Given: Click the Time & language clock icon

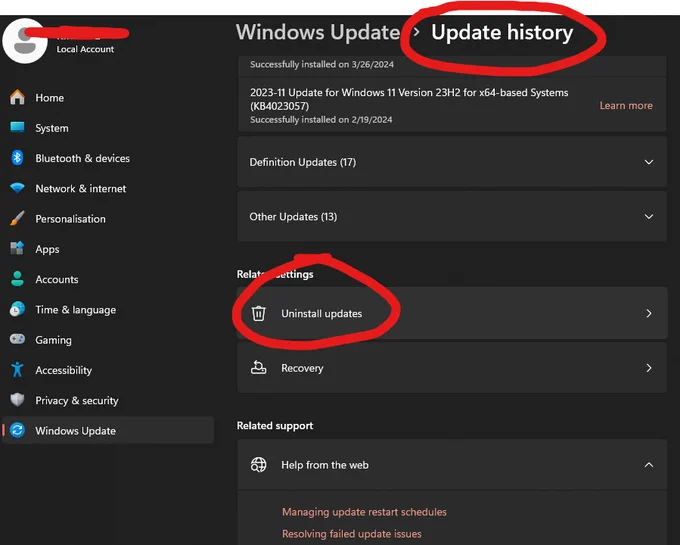Looking at the screenshot, I should coord(17,309).
